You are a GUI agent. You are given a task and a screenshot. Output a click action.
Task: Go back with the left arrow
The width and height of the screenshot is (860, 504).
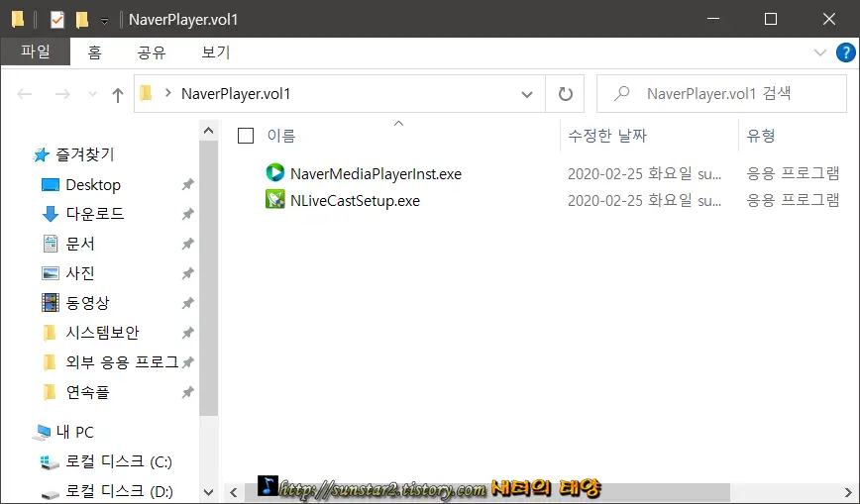(25, 94)
